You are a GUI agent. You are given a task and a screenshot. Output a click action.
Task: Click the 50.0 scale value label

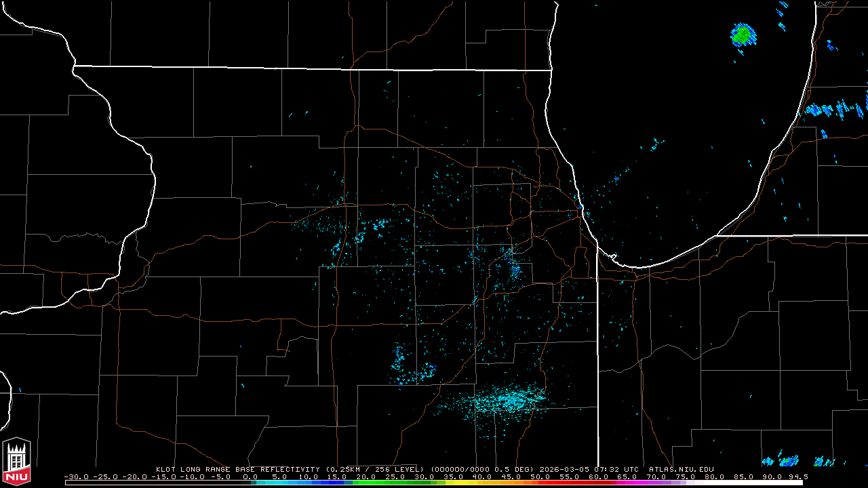(540, 476)
